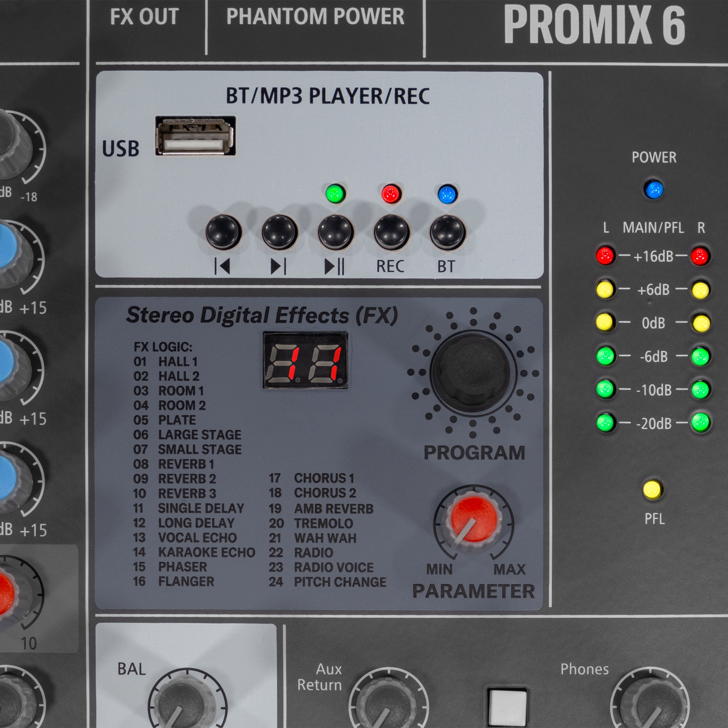The image size is (728, 728).
Task: Click the right -20dB green meter LED
Action: pos(700,422)
